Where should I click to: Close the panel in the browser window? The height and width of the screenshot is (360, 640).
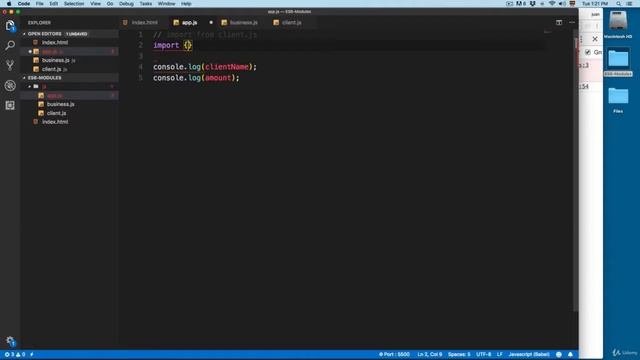click(595, 39)
